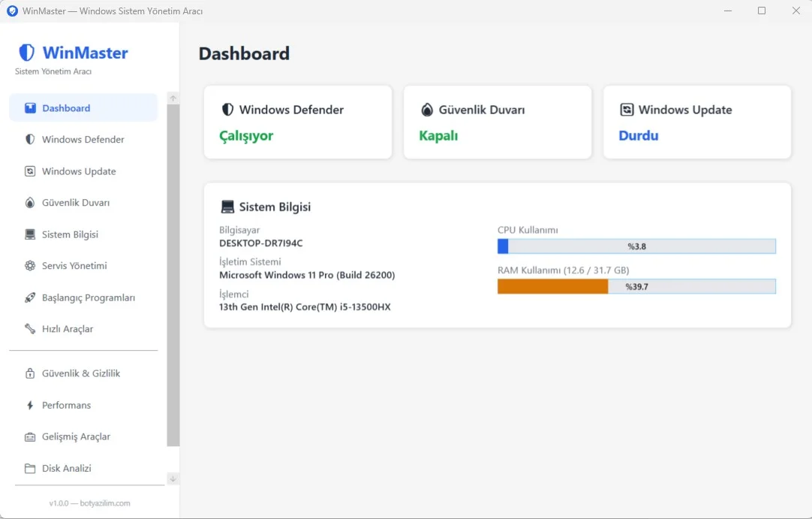Click the RAM Kullanımı (12.6 / 31.7 GB) label
This screenshot has height=519, width=812.
[564, 270]
